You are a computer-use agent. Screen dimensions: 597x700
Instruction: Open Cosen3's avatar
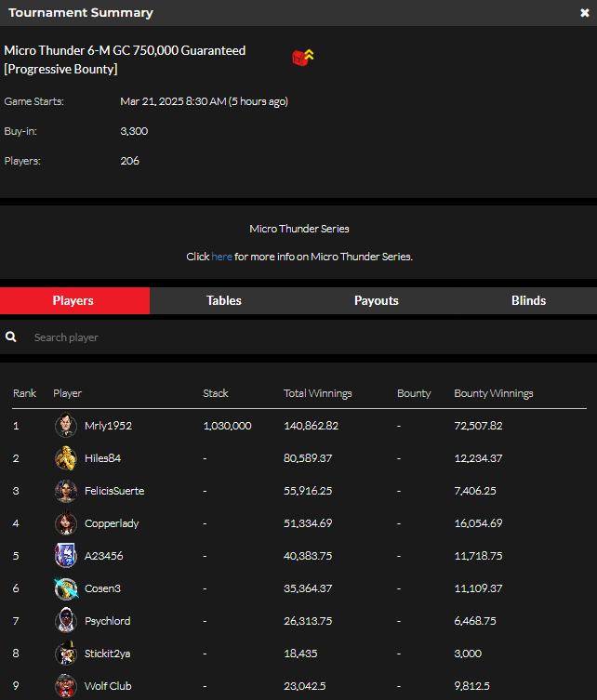(66, 588)
